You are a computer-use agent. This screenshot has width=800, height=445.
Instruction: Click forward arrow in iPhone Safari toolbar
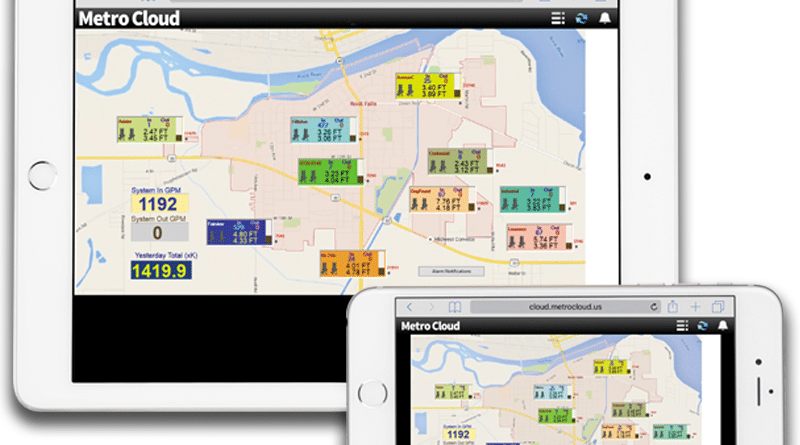point(432,307)
